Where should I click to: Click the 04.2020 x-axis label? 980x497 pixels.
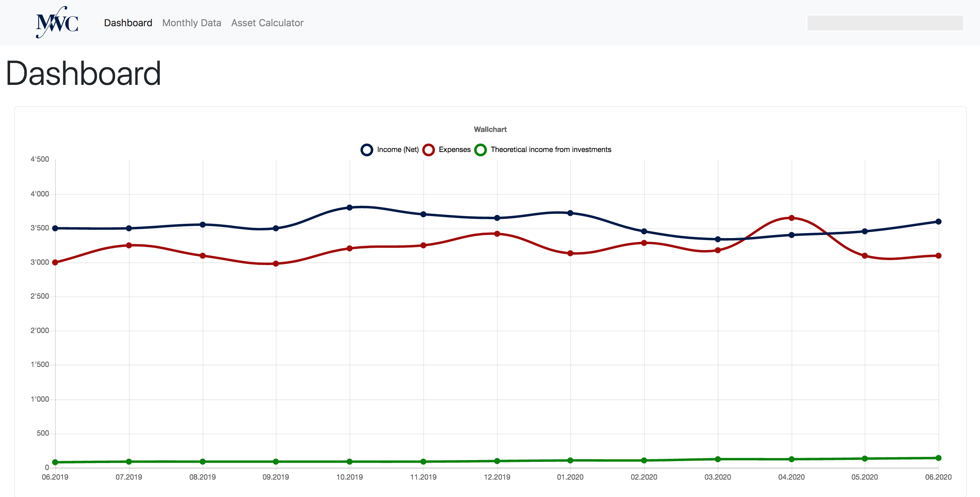(x=792, y=477)
